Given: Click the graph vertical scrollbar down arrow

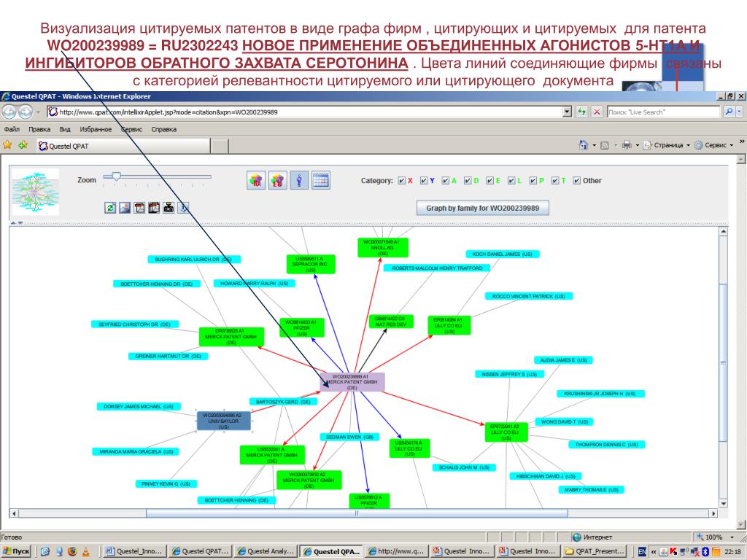Looking at the screenshot, I should coord(724,504).
